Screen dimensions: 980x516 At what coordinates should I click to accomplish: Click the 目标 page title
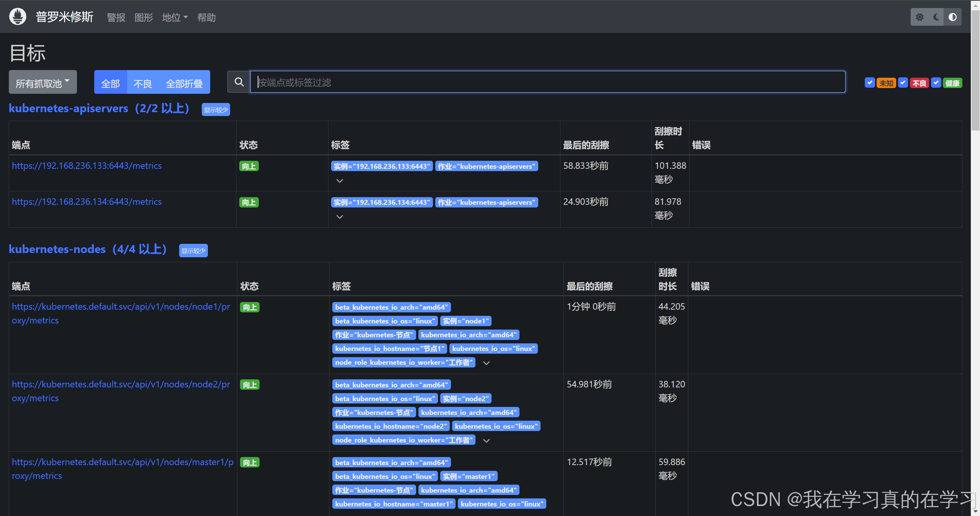[x=28, y=53]
